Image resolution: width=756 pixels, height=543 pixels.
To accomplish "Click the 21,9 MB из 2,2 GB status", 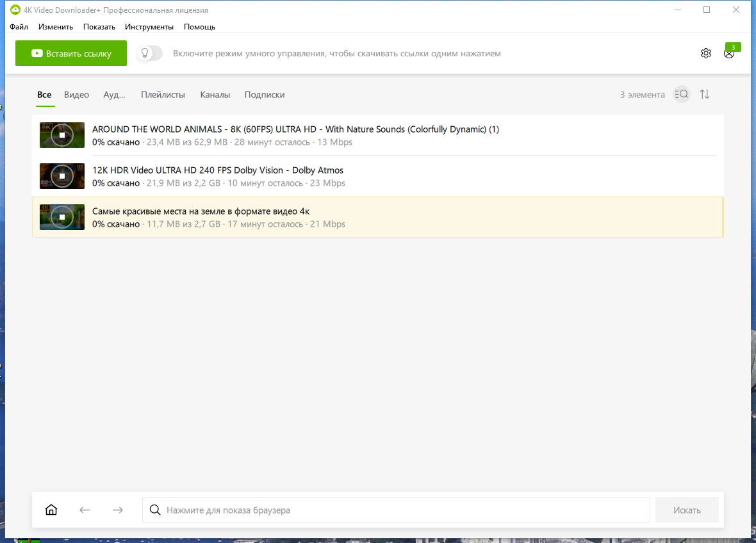I will pos(184,183).
